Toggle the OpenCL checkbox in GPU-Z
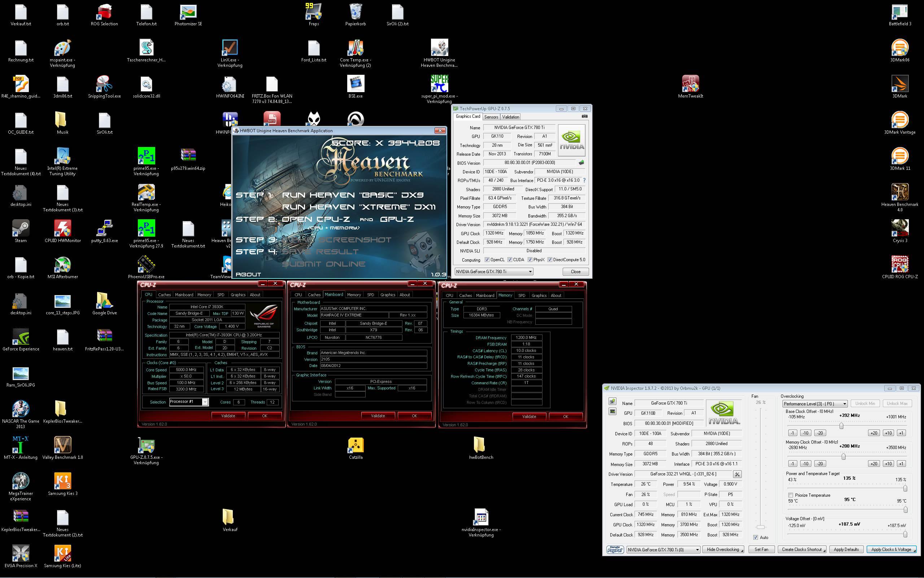 point(487,260)
